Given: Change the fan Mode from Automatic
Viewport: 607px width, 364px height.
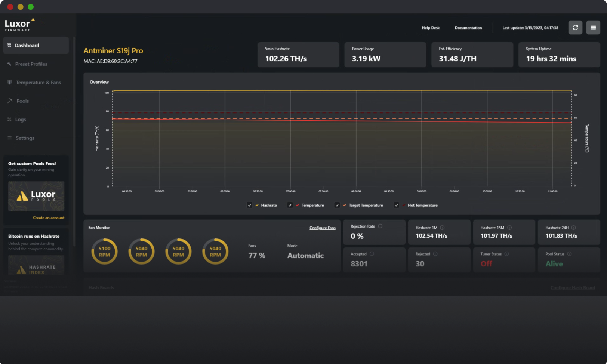Looking at the screenshot, I should 305,255.
